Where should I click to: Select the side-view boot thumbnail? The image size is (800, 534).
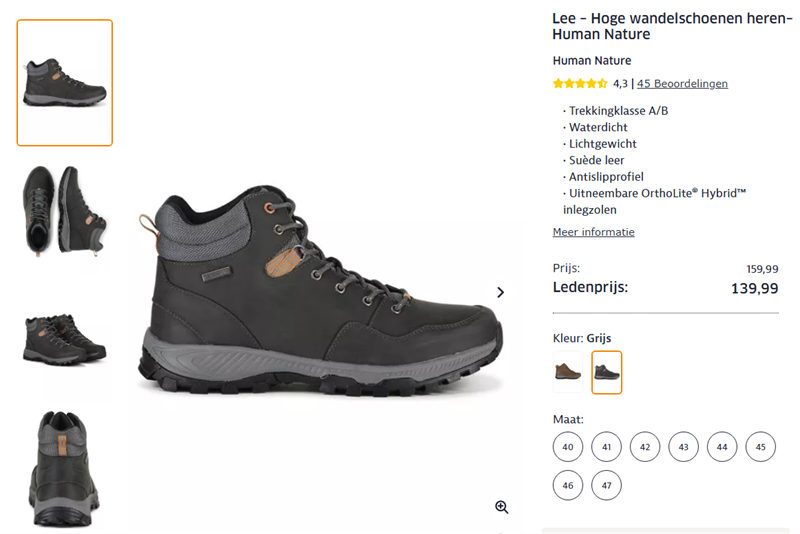pyautogui.click(x=65, y=83)
